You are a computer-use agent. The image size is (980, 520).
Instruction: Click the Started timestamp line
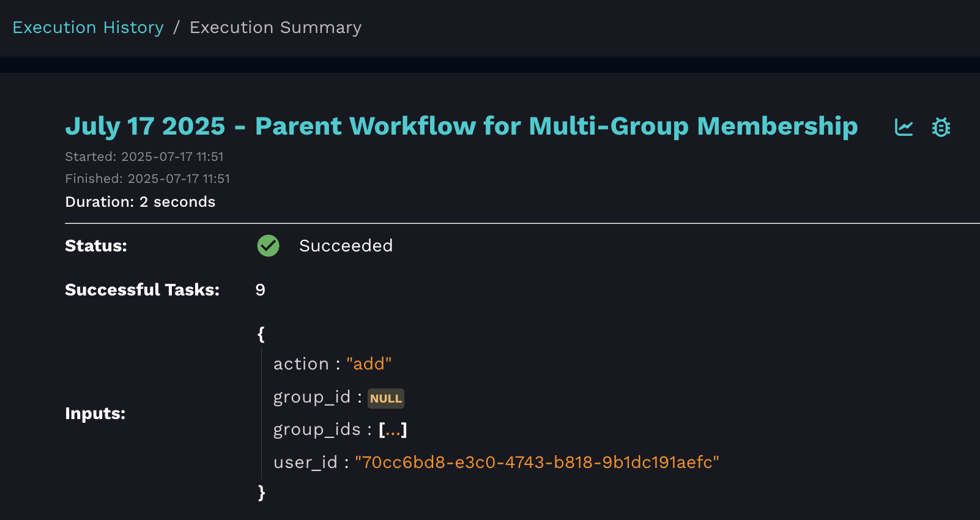point(144,157)
